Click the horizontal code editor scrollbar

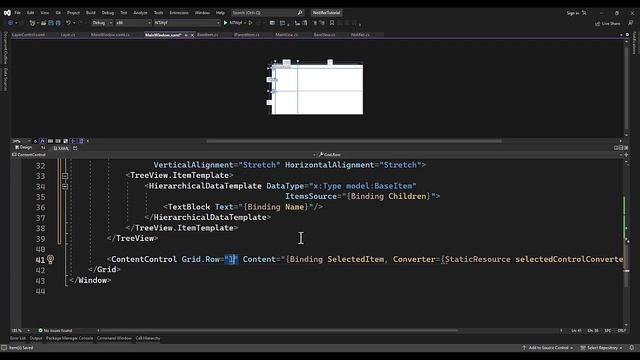(x=279, y=331)
